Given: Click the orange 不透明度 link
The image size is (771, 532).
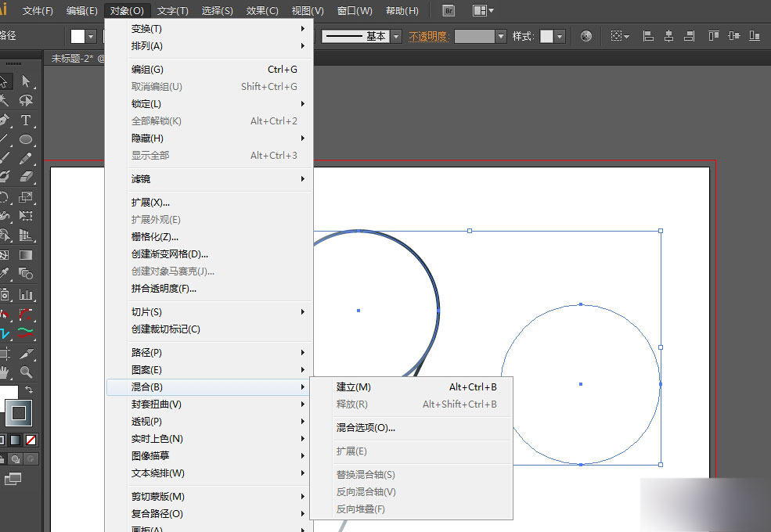Looking at the screenshot, I should [428, 37].
